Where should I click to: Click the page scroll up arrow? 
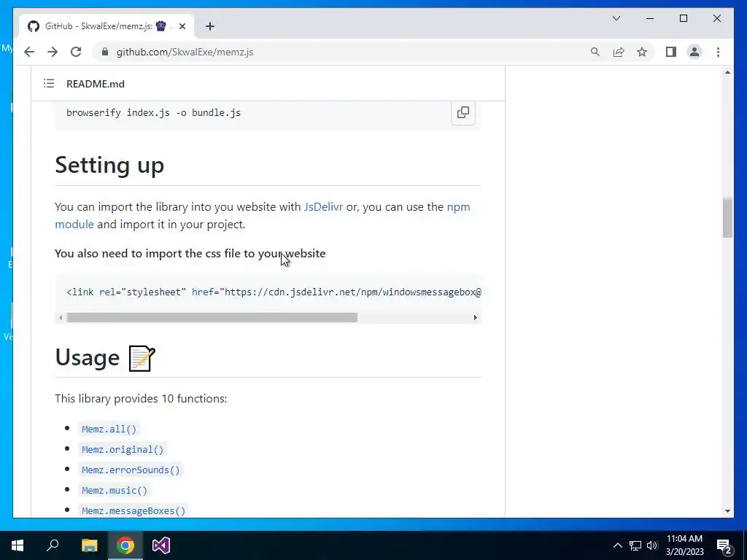727,72
